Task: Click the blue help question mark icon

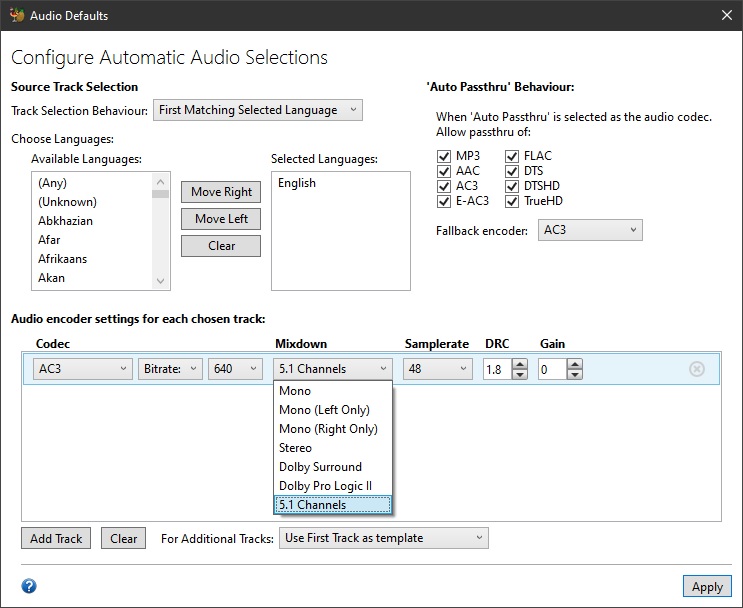Action: pos(29,586)
